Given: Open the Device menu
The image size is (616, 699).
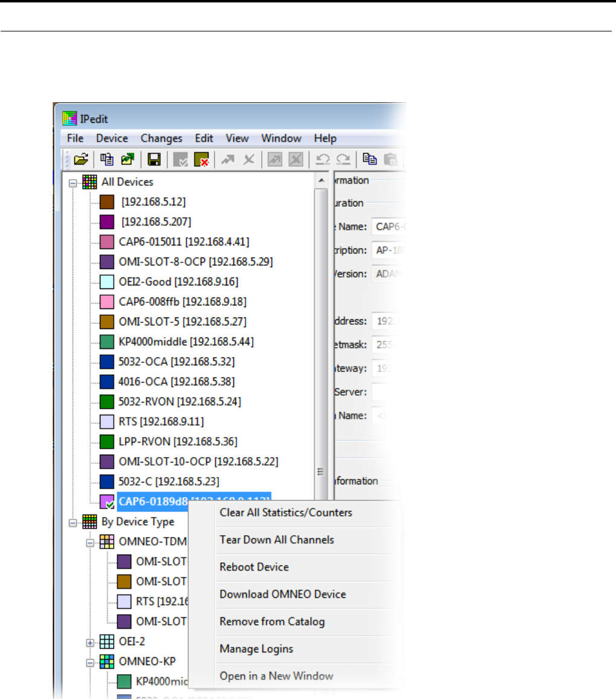Looking at the screenshot, I should coord(112,138).
